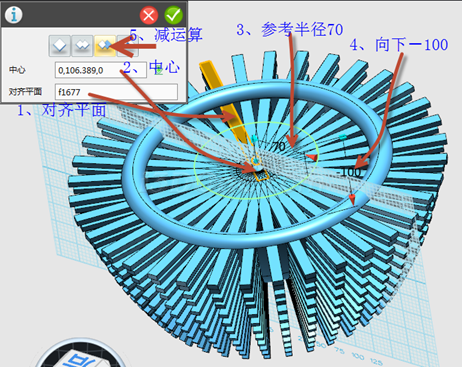Select the highlighted subtract boolean mode
This screenshot has height=367, width=462.
coord(105,45)
